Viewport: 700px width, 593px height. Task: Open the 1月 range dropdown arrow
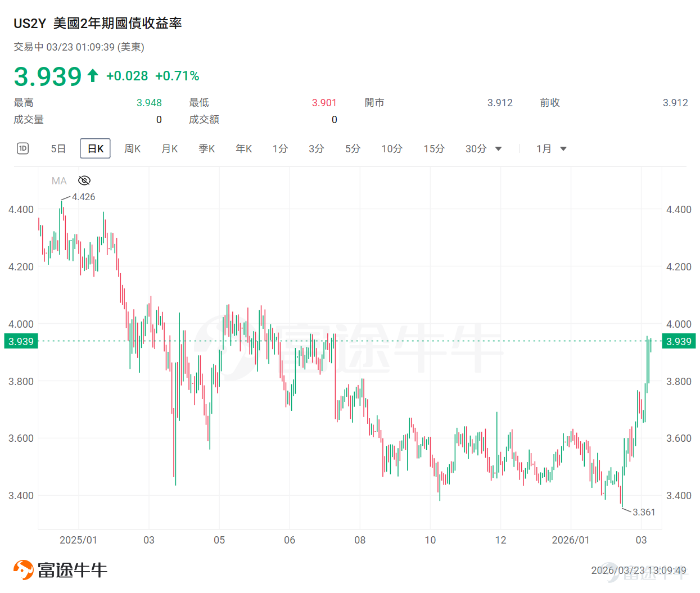click(x=563, y=149)
